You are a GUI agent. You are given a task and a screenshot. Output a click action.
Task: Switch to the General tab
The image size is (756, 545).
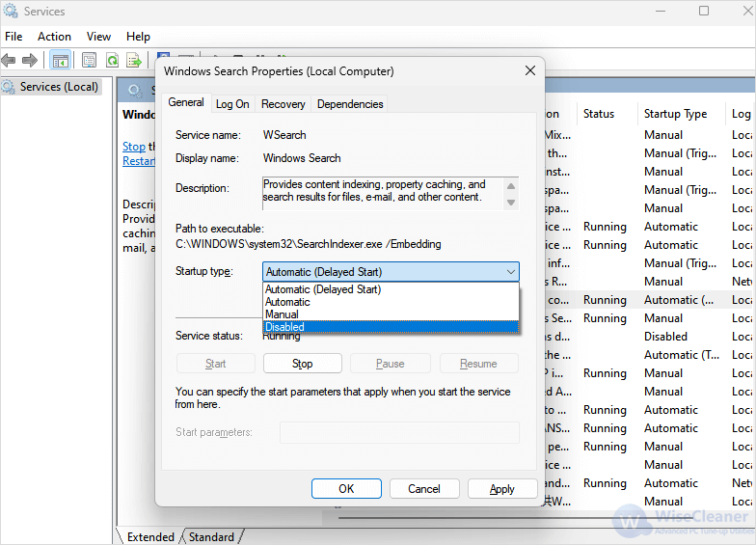[186, 102]
